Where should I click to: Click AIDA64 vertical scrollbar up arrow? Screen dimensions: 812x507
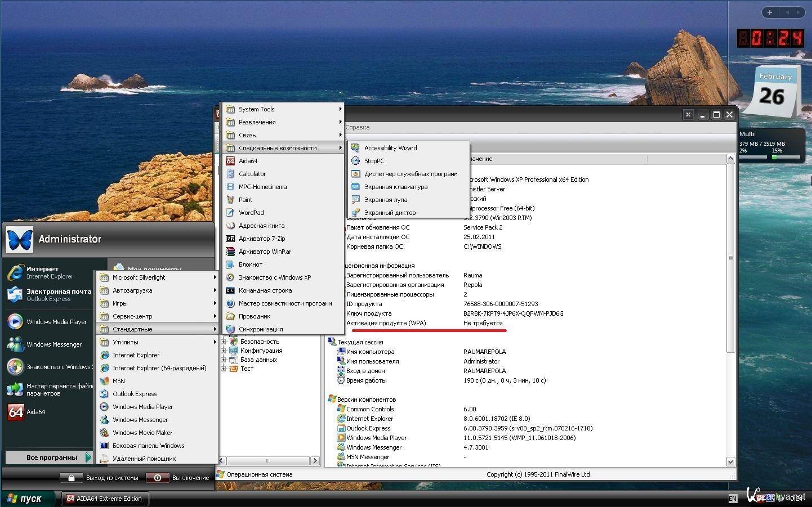click(x=731, y=159)
